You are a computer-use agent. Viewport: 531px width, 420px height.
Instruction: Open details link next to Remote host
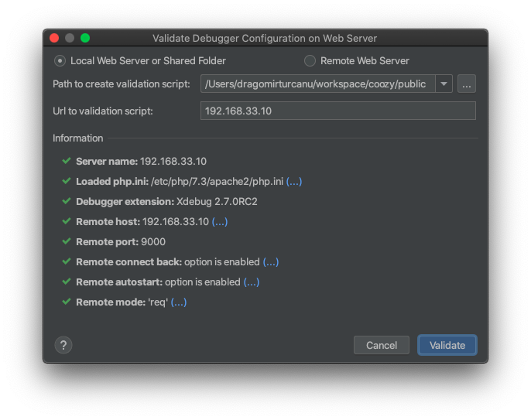coord(220,221)
